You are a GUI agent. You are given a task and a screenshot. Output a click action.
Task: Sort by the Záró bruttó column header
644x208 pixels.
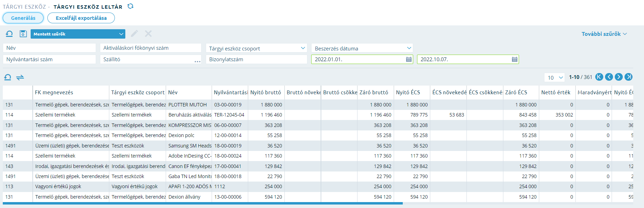376,93
